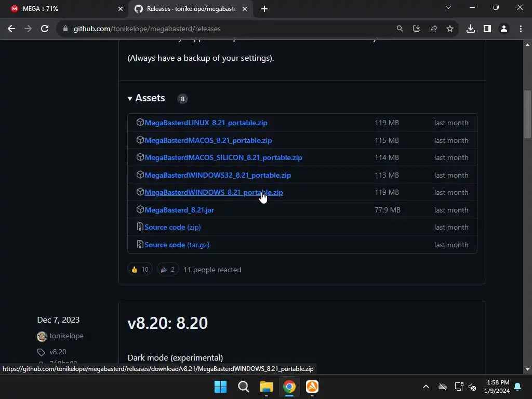Viewport: 532px width, 399px height.
Task: Open the v8.20: 8.20 release title
Action: (168, 323)
